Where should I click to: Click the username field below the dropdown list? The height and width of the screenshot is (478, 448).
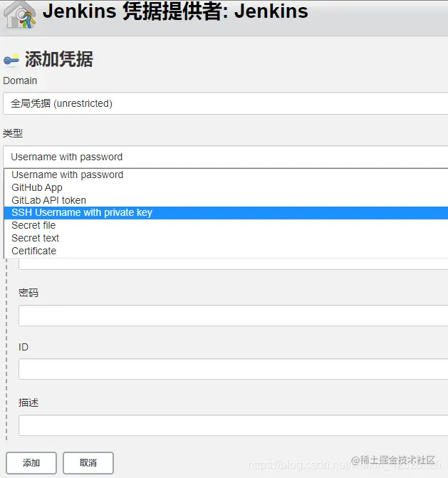233,264
